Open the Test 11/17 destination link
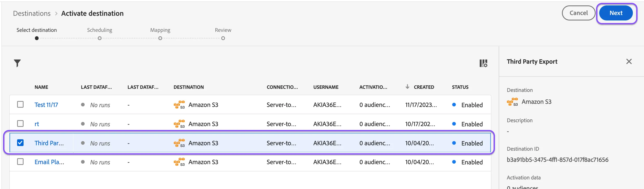The image size is (644, 189). (x=46, y=105)
